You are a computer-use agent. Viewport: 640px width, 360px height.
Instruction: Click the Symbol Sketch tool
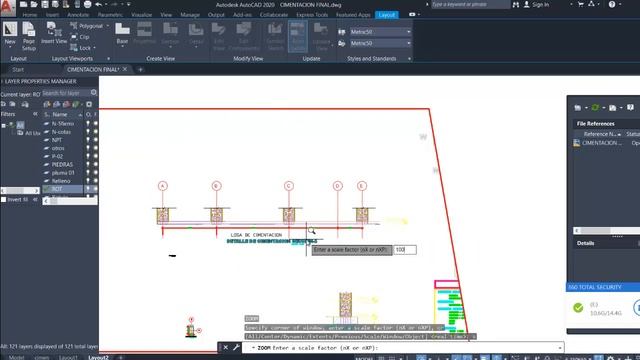[276, 36]
